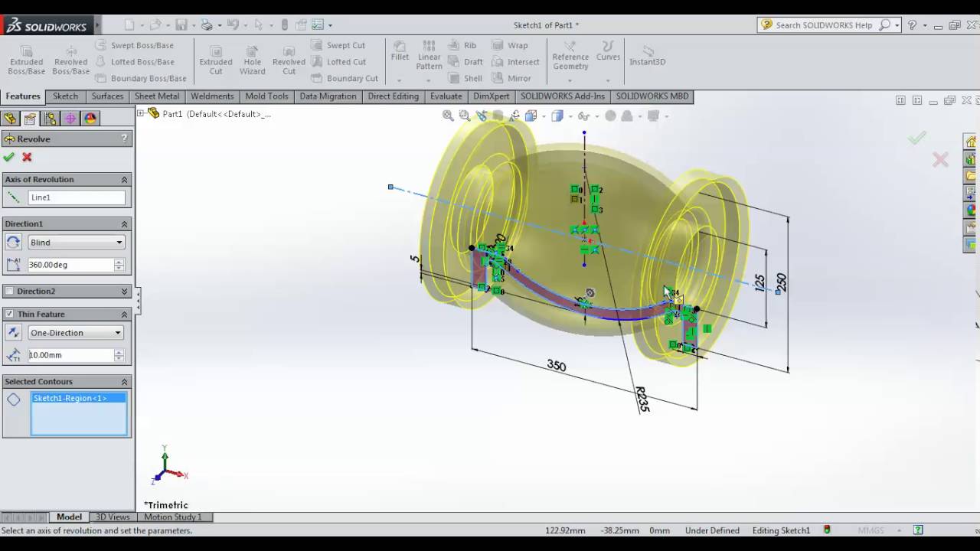Viewport: 980px width, 551px height.
Task: Collapse the Axis of Revolution section
Action: 124,180
